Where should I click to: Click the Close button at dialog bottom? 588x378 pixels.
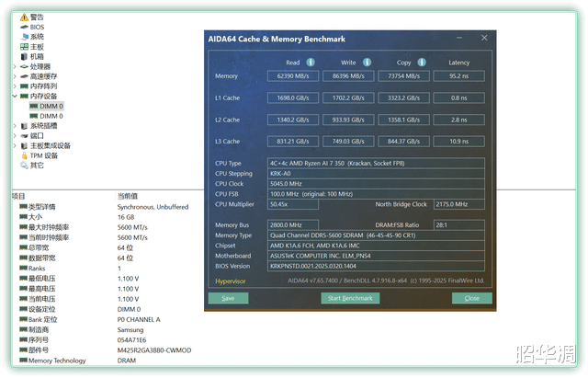point(471,298)
